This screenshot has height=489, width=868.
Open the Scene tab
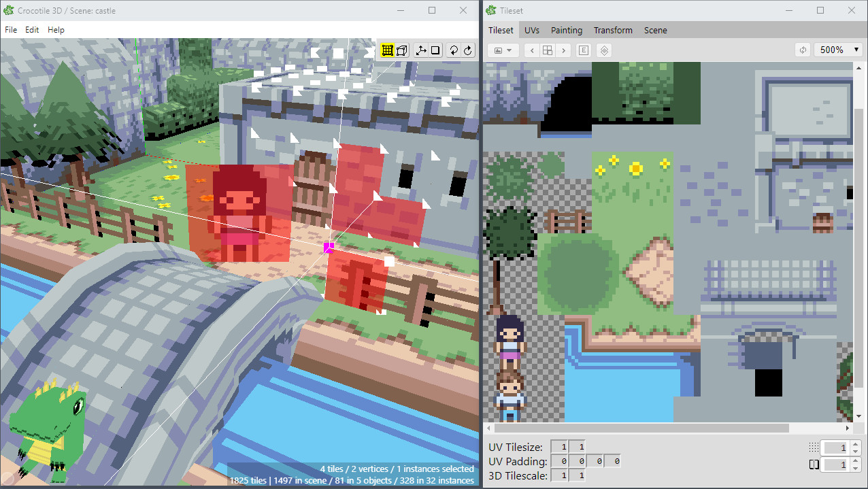pos(655,30)
